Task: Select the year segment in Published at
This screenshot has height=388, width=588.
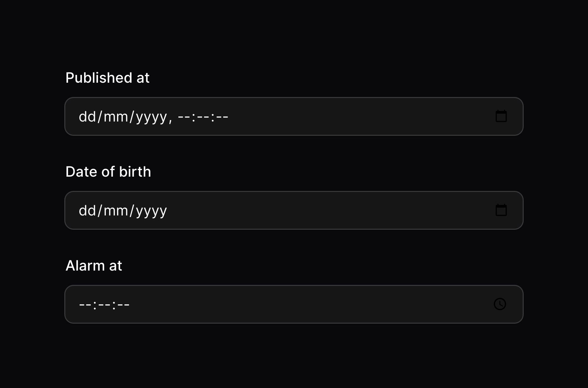Action: pyautogui.click(x=151, y=117)
